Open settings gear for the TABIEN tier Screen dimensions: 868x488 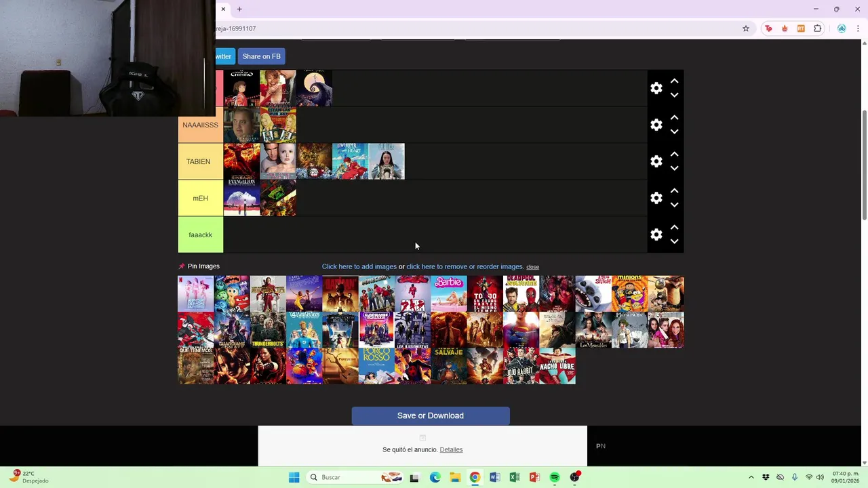pyautogui.click(x=656, y=161)
